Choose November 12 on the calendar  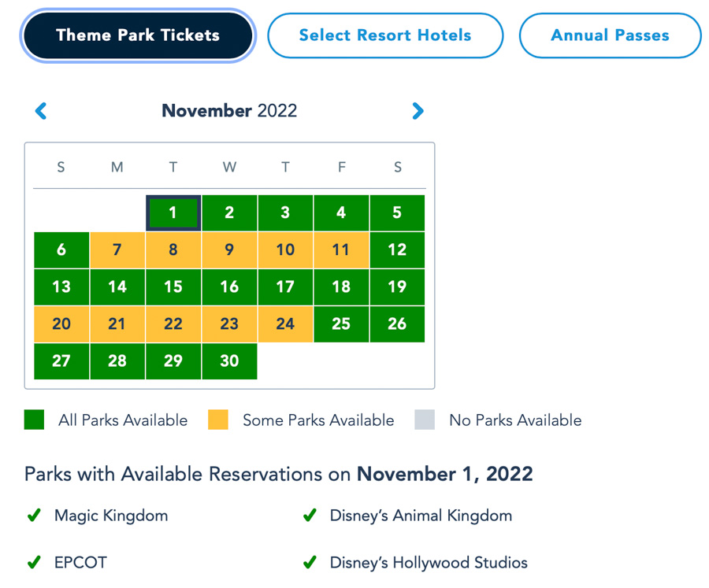397,250
